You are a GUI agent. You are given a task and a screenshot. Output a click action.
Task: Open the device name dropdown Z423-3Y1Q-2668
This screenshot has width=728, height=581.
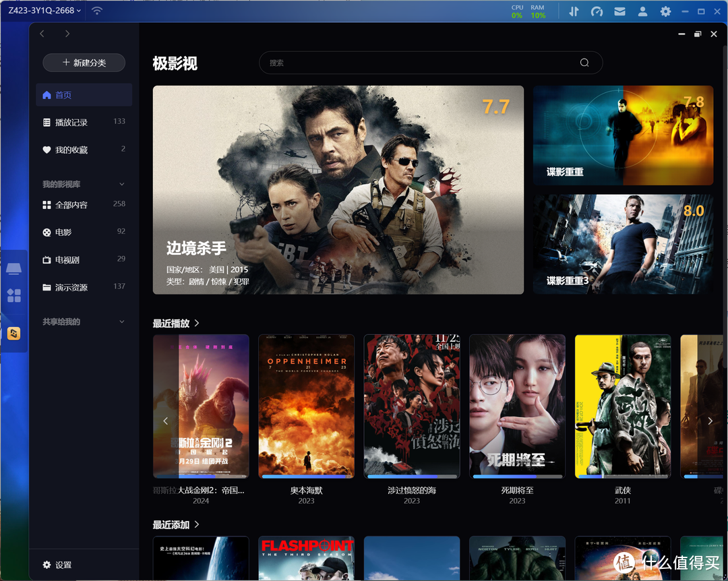pos(44,11)
